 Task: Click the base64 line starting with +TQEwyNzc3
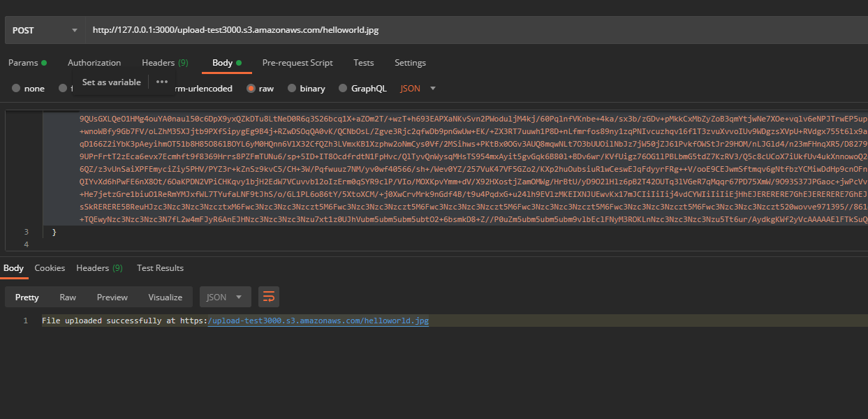(474, 219)
